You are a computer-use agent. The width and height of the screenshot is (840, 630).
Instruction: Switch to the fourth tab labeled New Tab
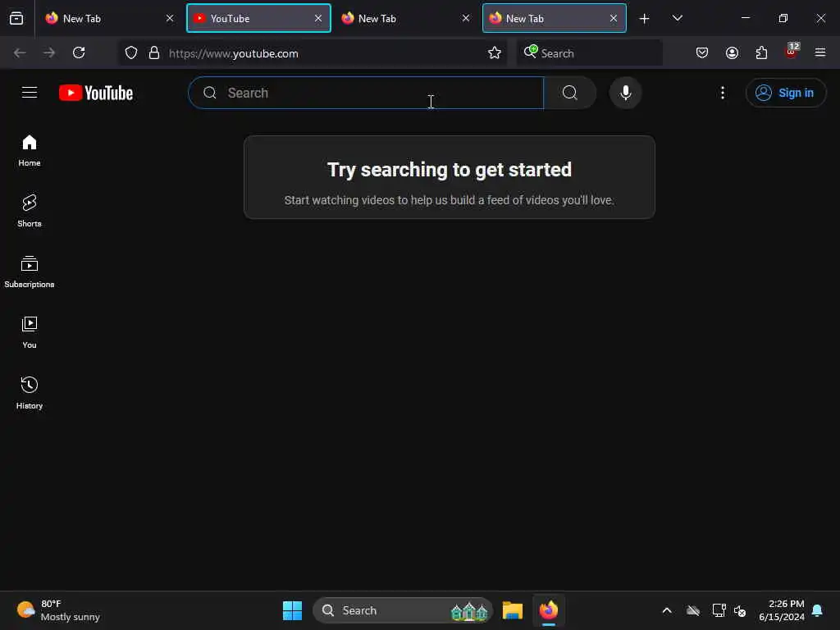click(x=554, y=18)
